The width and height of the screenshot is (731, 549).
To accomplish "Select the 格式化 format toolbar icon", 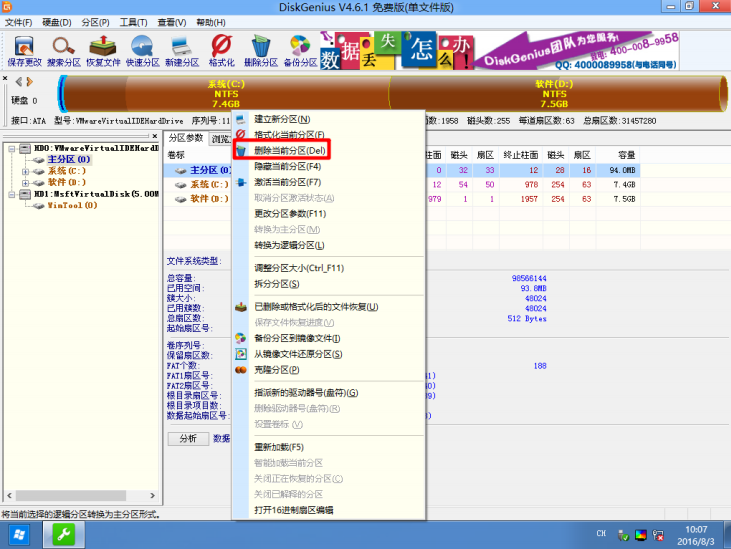I will pos(221,51).
